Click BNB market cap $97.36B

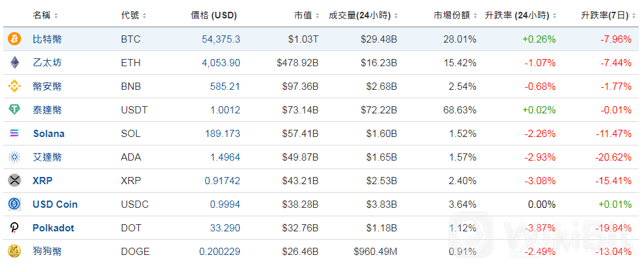point(301,87)
